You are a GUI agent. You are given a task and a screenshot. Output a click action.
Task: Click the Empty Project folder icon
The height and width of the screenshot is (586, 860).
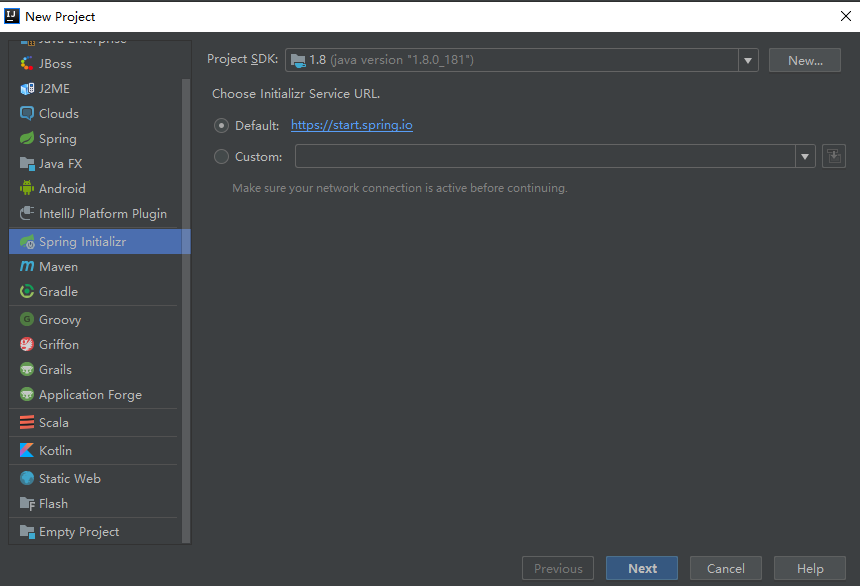26,532
